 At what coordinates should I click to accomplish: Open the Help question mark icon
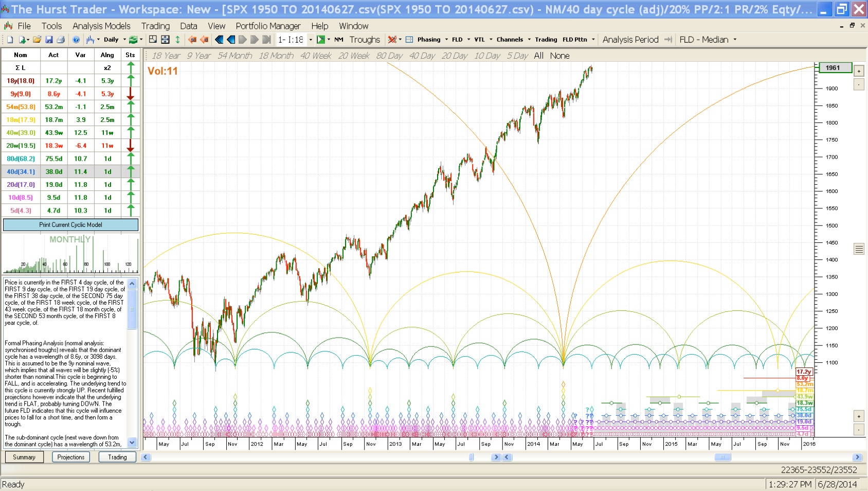pyautogui.click(x=76, y=40)
